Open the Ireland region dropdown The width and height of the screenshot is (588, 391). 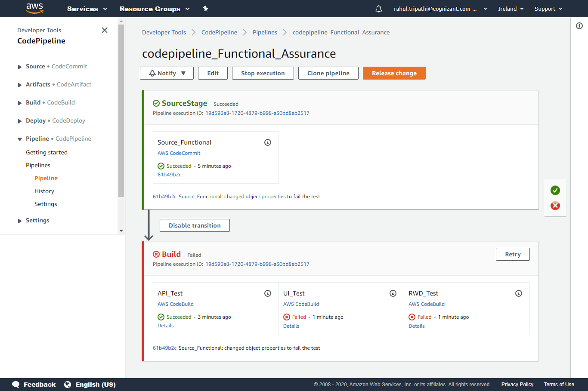click(511, 9)
